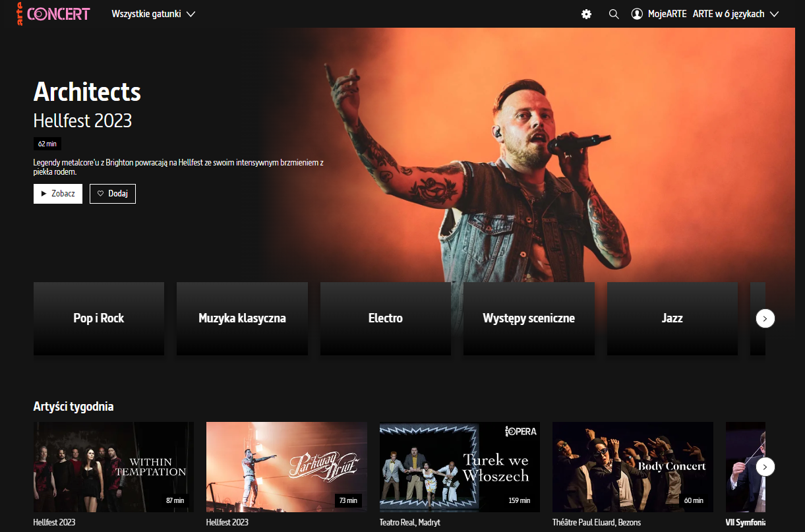Click the Teatro Real, Madryt caption
Screen dimensions: 805x532
click(x=409, y=522)
